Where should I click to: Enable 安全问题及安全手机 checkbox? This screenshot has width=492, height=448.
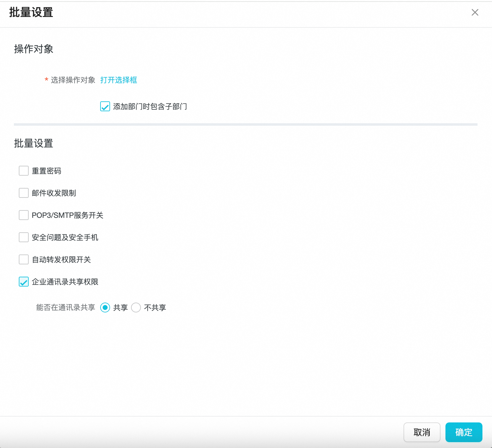[24, 237]
